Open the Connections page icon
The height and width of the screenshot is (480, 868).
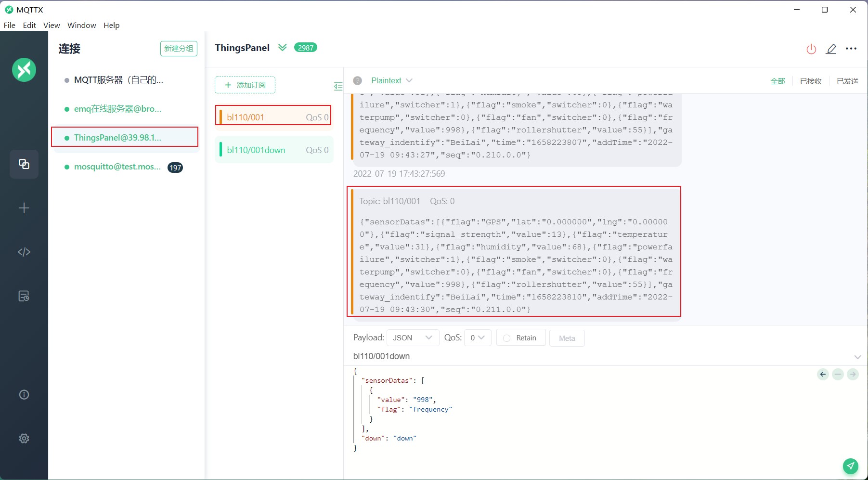point(24,164)
